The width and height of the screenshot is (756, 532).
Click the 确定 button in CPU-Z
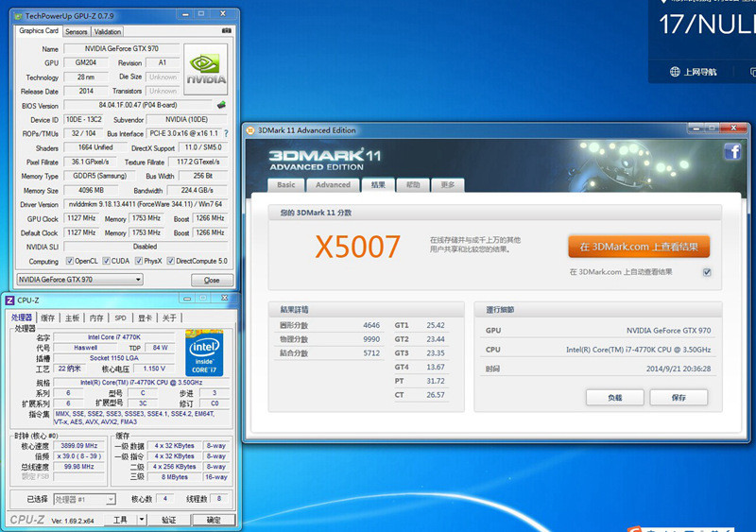(214, 520)
